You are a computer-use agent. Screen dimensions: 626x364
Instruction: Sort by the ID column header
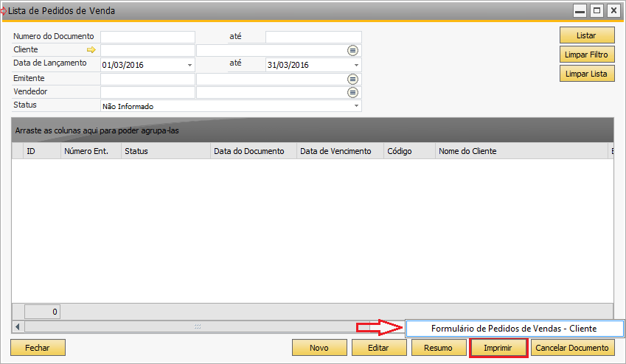point(42,151)
